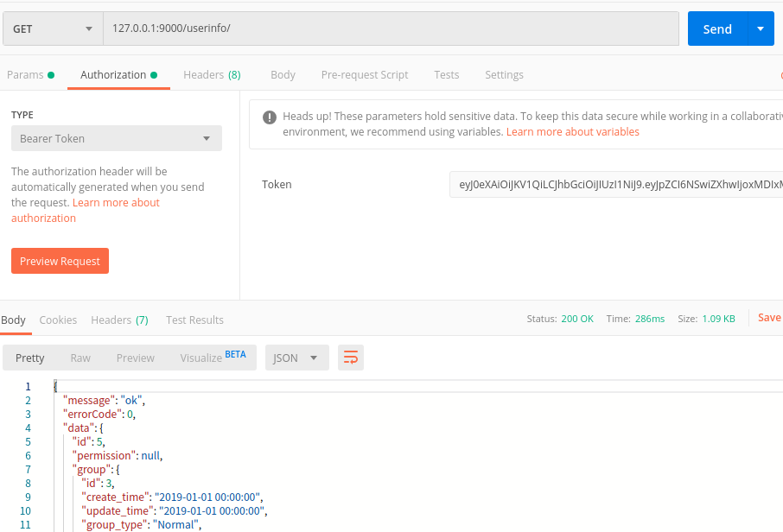This screenshot has height=532, width=783.
Task: Click the 1.09 KB size value
Action: tap(718, 319)
